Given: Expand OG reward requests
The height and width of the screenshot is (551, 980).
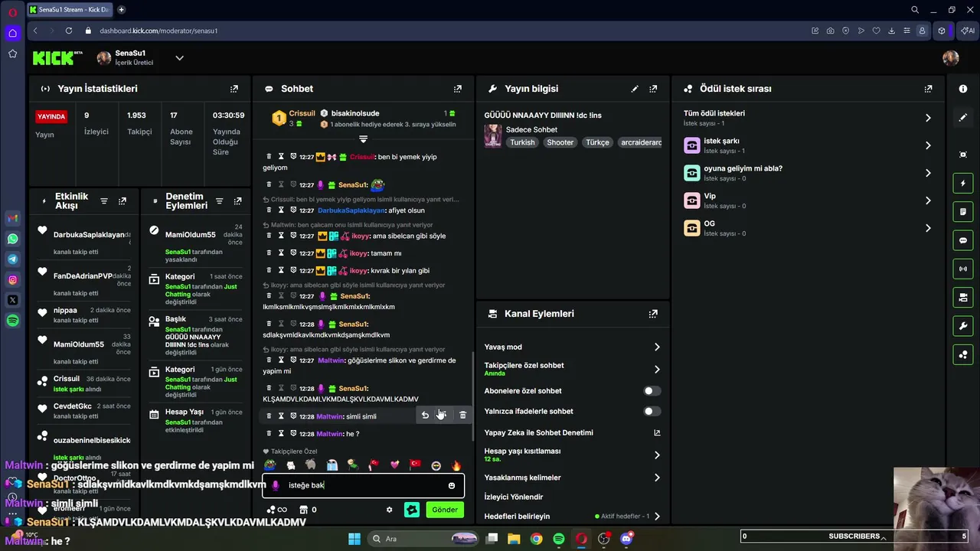Looking at the screenshot, I should coord(928,228).
